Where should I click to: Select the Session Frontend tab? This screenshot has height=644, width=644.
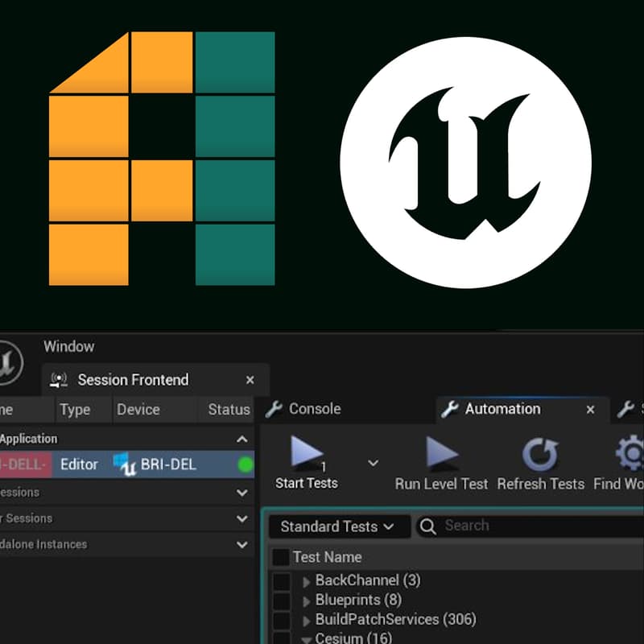[155, 380]
